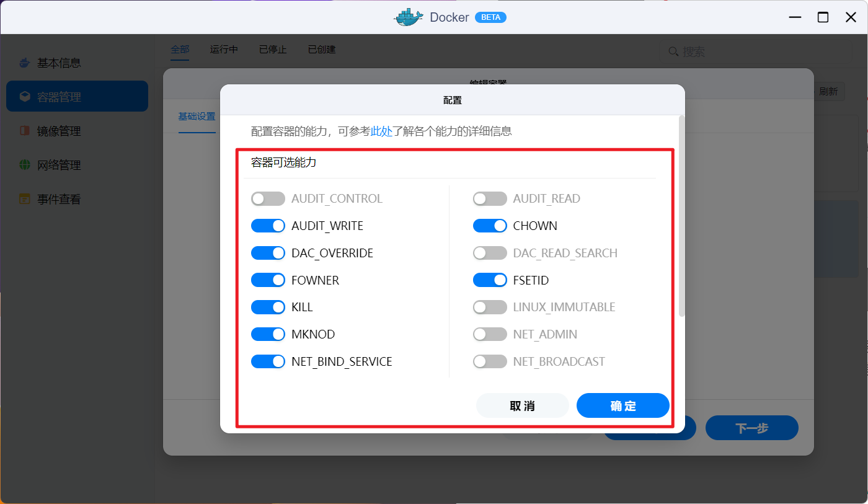Turn off the DAC_OVERRIDE switch
Viewport: 868px width, 504px height.
pos(268,252)
